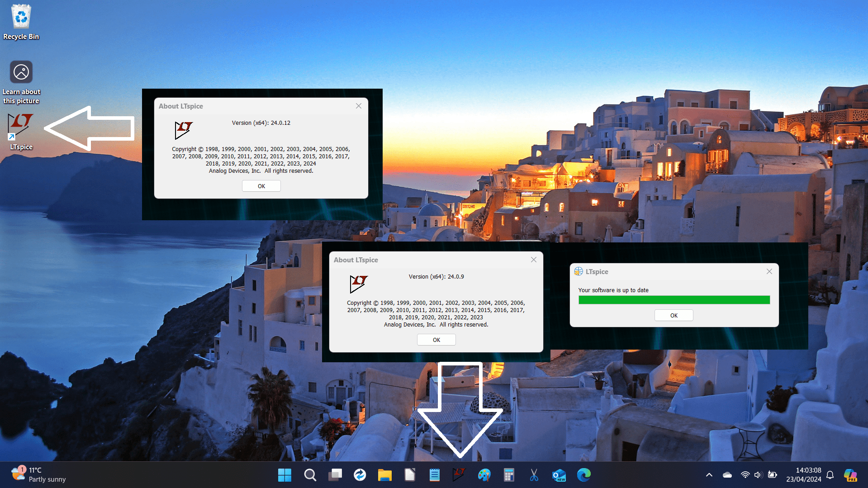Click the globe icon in LTspice update dialog
This screenshot has width=868, height=488.
click(579, 271)
